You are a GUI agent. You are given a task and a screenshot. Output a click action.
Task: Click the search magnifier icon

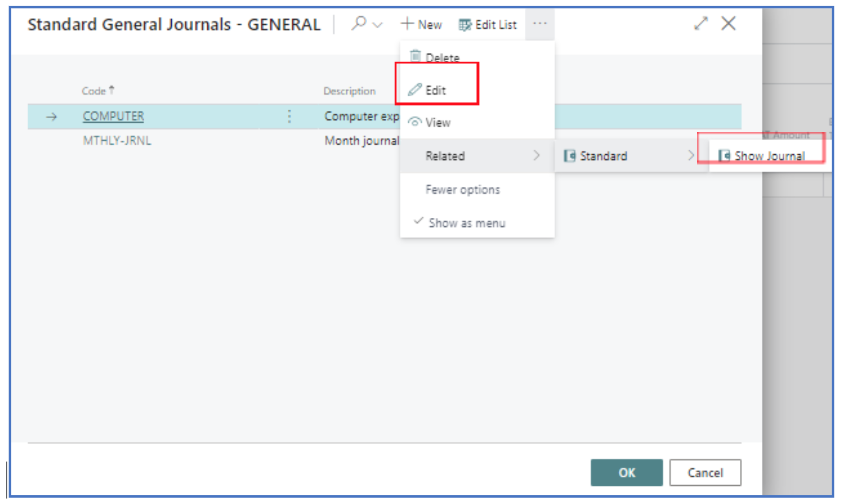point(359,23)
